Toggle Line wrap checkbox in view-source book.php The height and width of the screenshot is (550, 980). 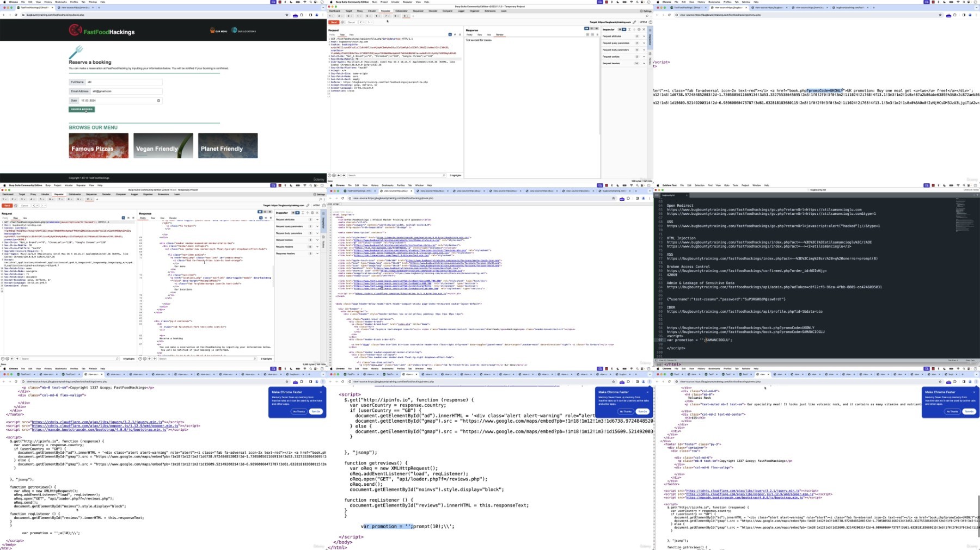click(340, 204)
